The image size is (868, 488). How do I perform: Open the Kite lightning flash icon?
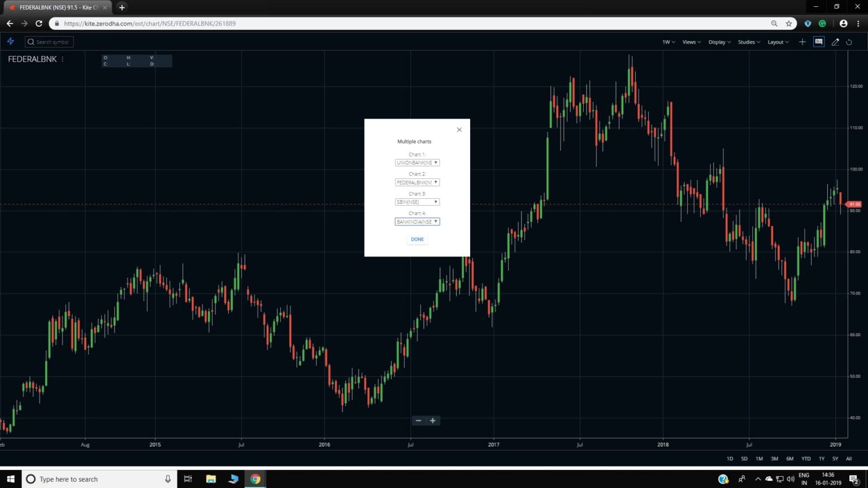point(10,41)
